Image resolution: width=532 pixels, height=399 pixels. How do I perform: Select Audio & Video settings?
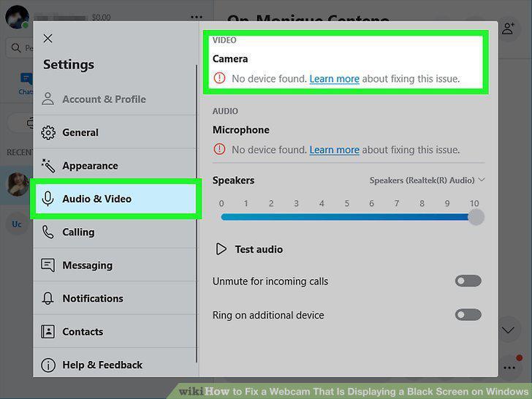click(x=115, y=199)
